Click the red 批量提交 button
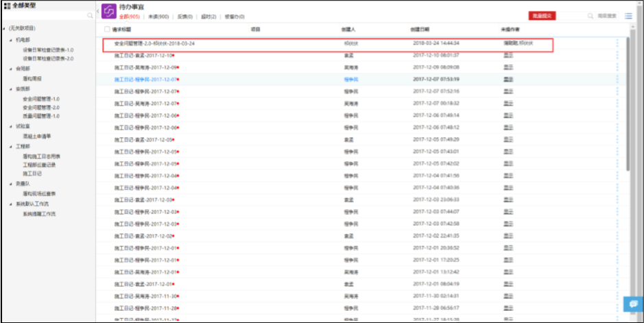This screenshot has width=644, height=323. point(542,16)
